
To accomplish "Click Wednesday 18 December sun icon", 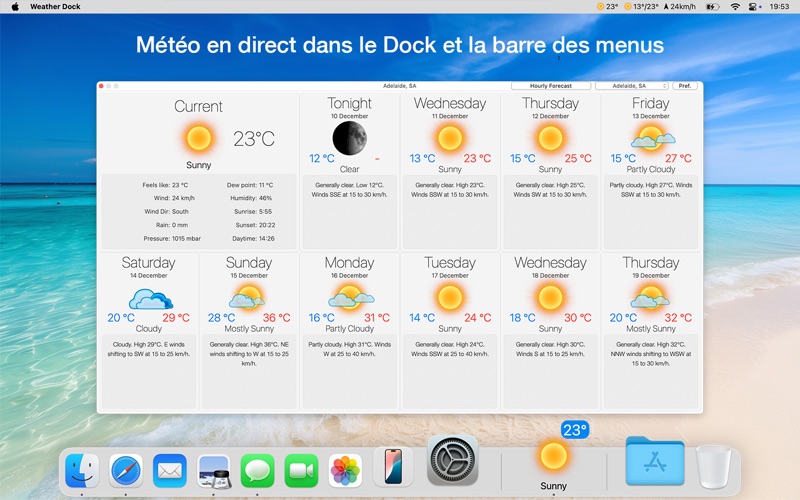I will point(551,297).
